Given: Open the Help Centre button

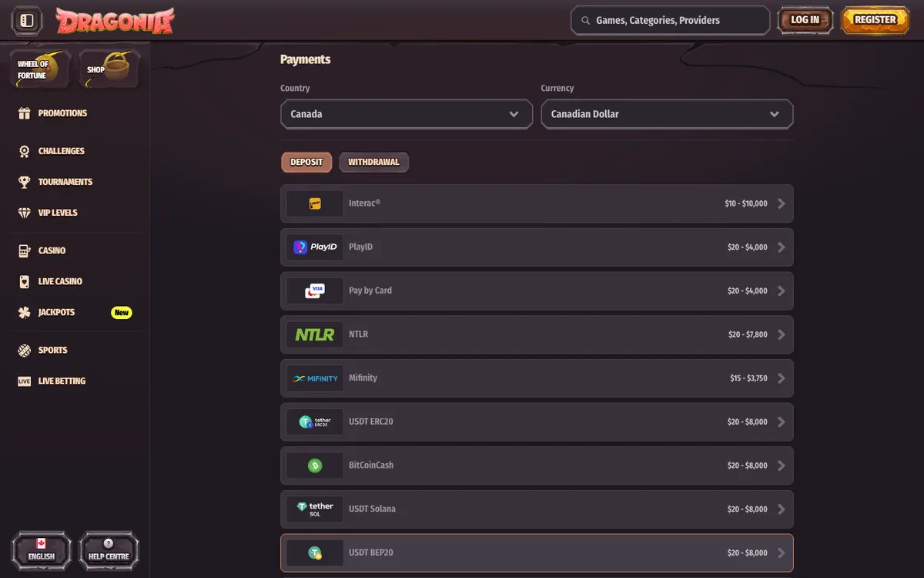Looking at the screenshot, I should 109,550.
